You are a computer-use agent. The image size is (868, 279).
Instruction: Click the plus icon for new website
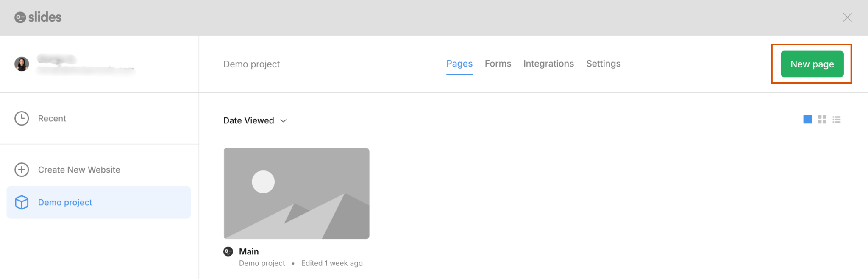tap(22, 170)
